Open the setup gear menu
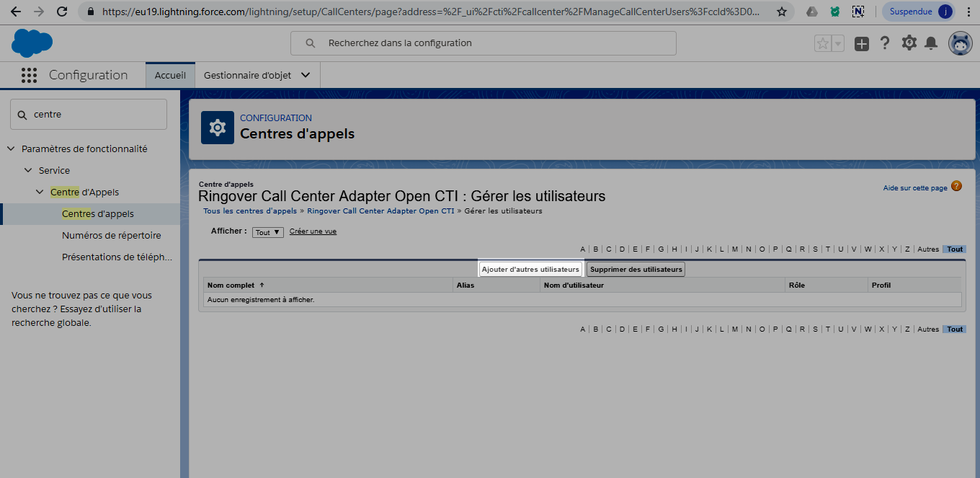 [909, 43]
